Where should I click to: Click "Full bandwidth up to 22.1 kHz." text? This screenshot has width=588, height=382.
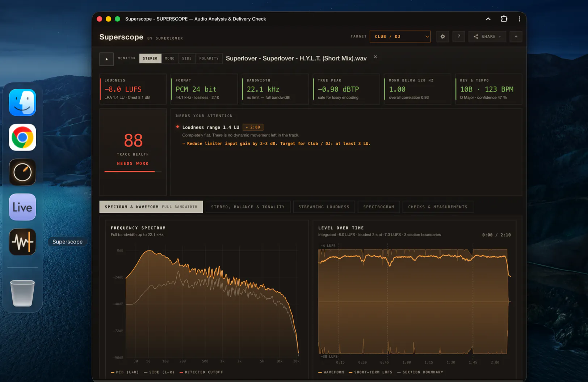click(138, 235)
